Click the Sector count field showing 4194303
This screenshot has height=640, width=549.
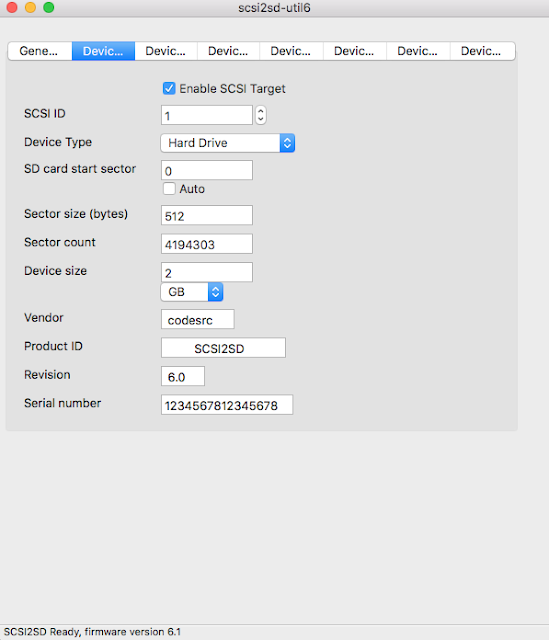207,244
